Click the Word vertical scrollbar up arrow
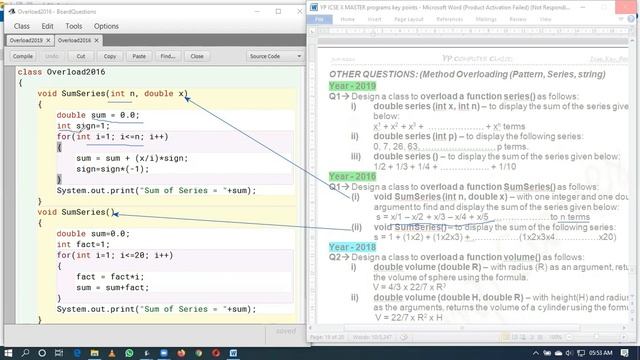Image resolution: width=640 pixels, height=360 pixels. tap(632, 41)
